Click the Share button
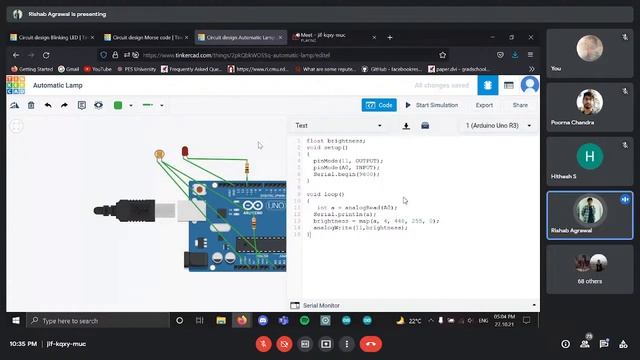The height and width of the screenshot is (360, 640). click(520, 105)
